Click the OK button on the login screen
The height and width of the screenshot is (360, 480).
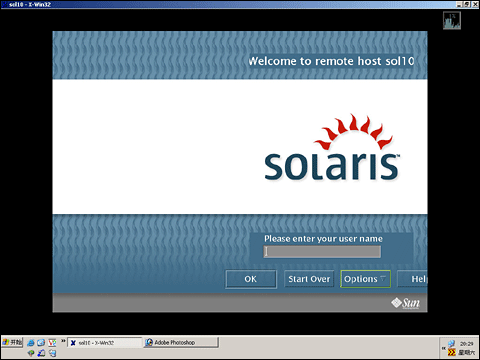251,279
